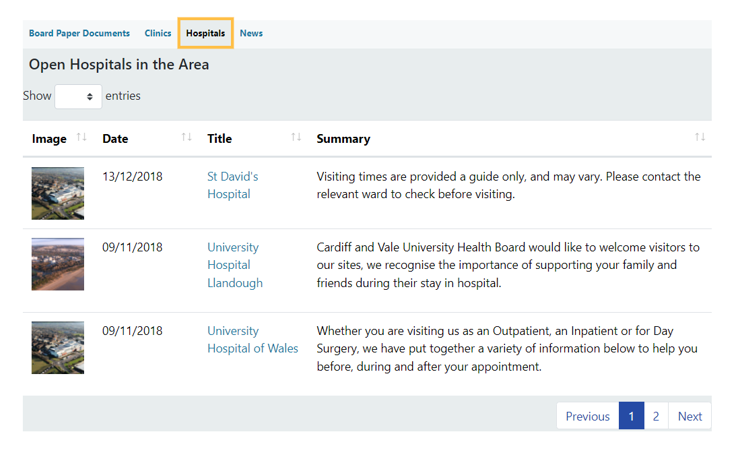The width and height of the screenshot is (738, 459).
Task: Go to the Next page
Action: point(690,416)
